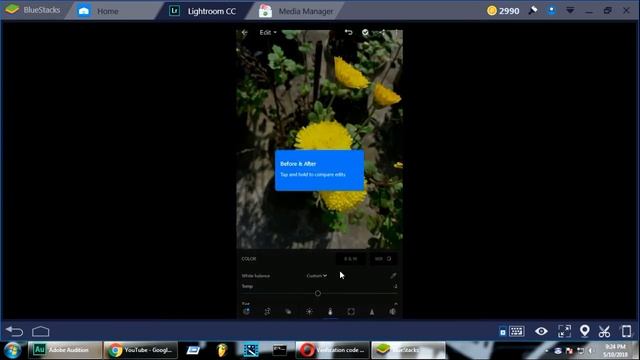Click the BlueStacks logo at top-left
The height and width of the screenshot is (360, 640).
33,10
